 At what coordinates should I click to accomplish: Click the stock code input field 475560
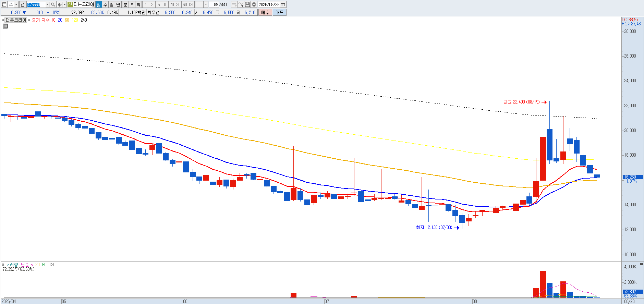35,4
